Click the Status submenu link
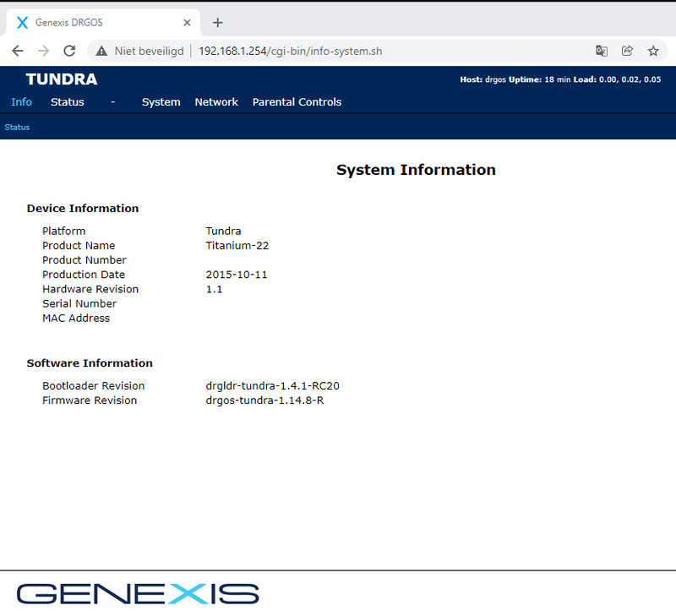The width and height of the screenshot is (676, 616). (x=17, y=127)
